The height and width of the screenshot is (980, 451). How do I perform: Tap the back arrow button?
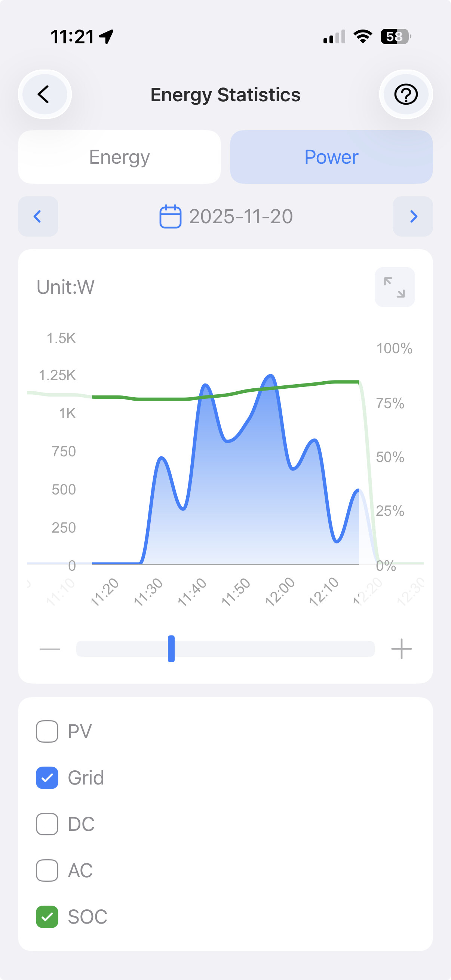point(45,94)
